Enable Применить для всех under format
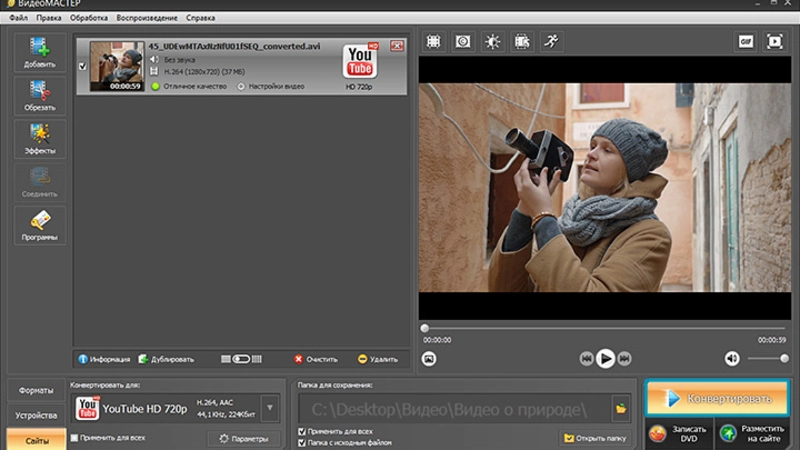 pos(75,438)
